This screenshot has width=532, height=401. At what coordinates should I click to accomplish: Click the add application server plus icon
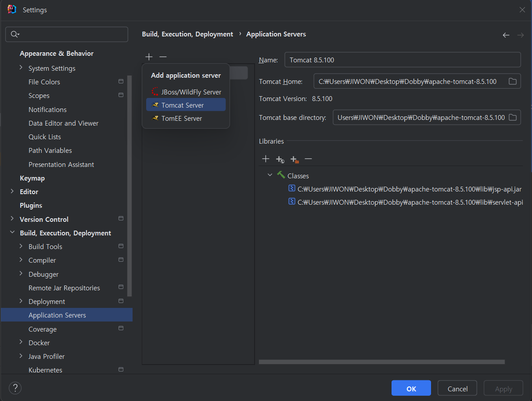(x=149, y=57)
